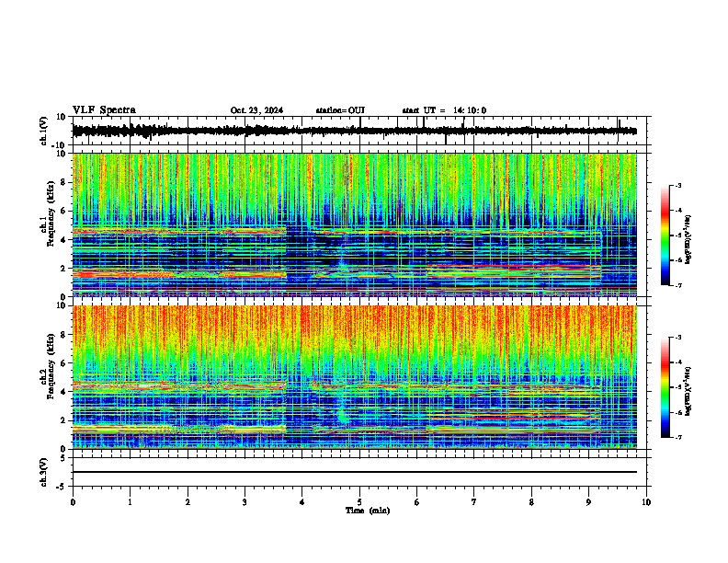Viewport: 728px width, 563px height.
Task: Click the ch.1 spectrogram color scale bar
Action: 665,236
